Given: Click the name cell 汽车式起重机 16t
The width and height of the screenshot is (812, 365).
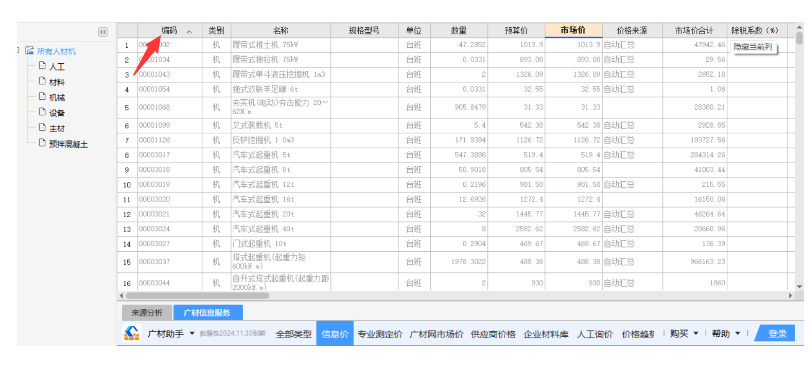Looking at the screenshot, I should point(281,199).
